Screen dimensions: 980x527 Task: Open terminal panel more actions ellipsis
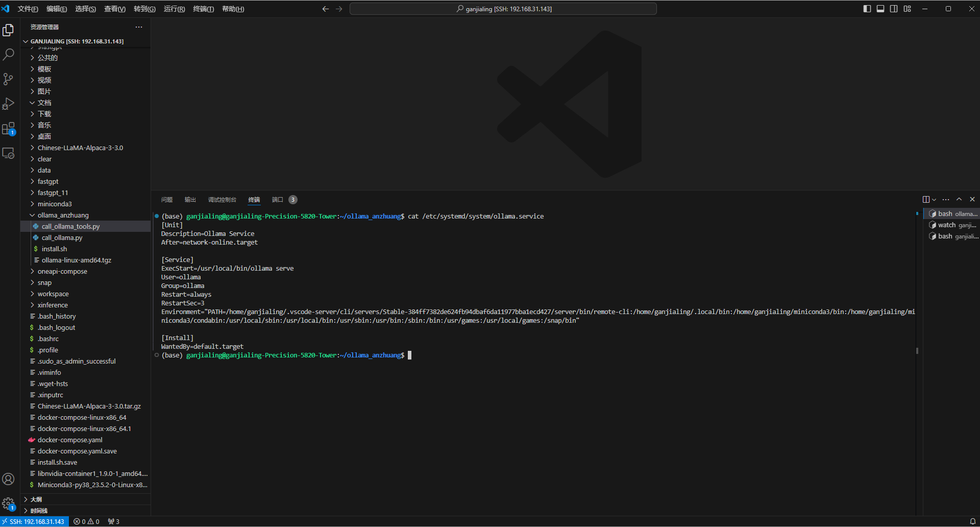946,200
